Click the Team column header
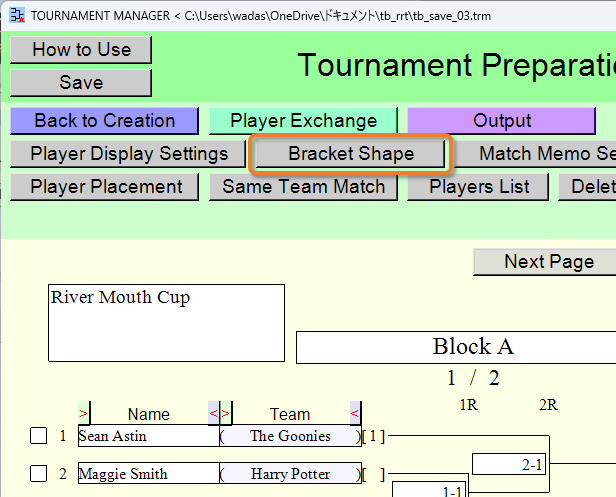Image resolution: width=616 pixels, height=497 pixels. click(290, 414)
